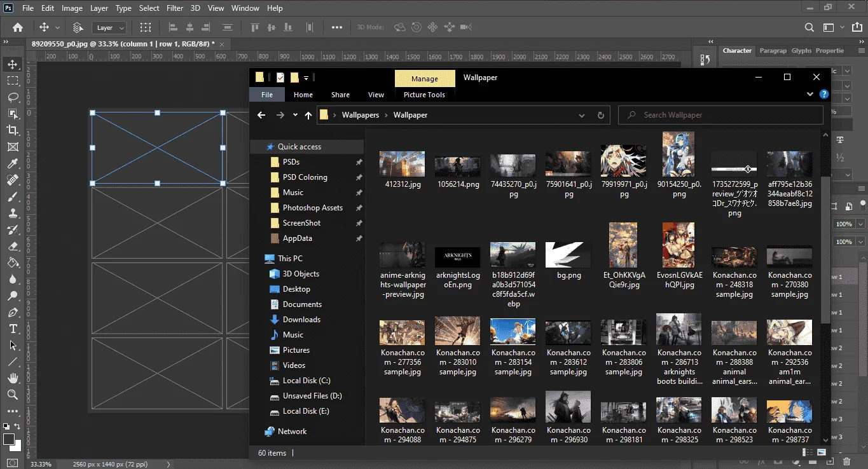
Task: Select the Horizontal Type tool
Action: point(12,329)
